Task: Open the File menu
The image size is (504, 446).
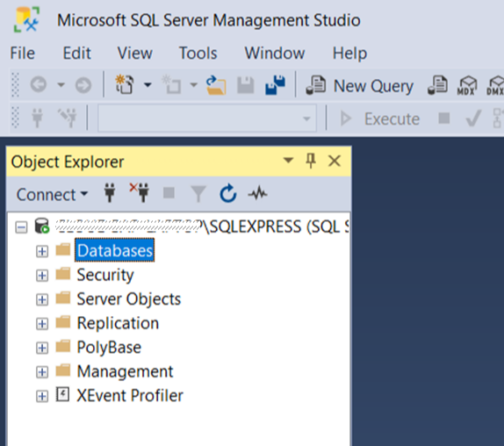Action: pyautogui.click(x=22, y=53)
